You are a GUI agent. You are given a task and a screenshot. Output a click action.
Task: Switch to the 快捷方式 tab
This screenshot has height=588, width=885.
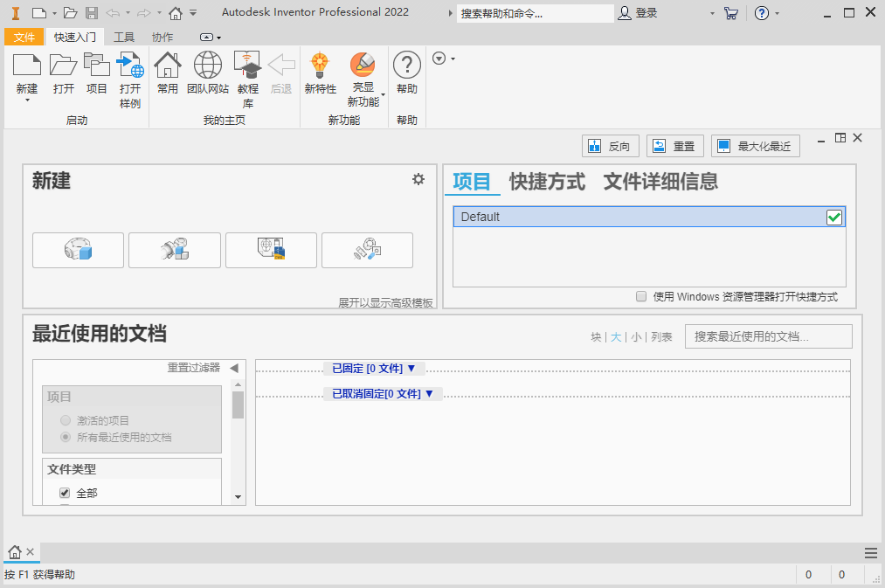point(547,182)
